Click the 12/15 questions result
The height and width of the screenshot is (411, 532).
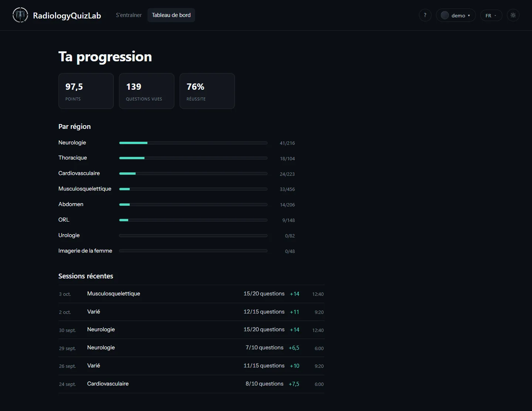264,312
